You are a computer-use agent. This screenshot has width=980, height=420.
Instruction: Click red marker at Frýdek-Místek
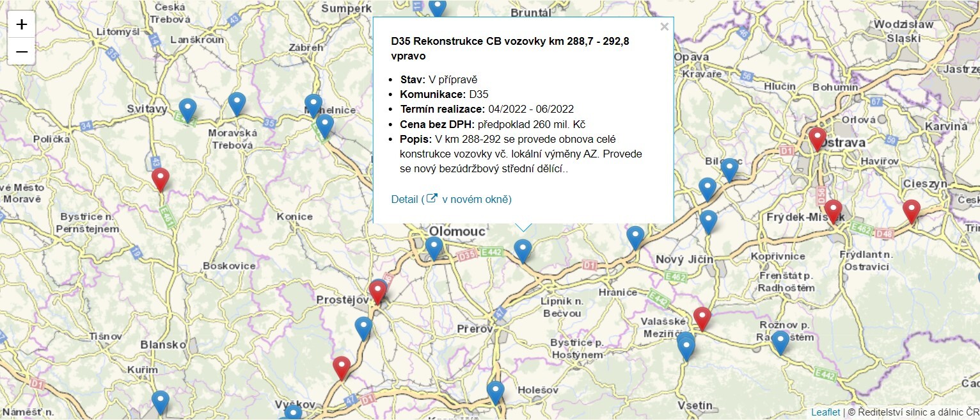coord(833,212)
